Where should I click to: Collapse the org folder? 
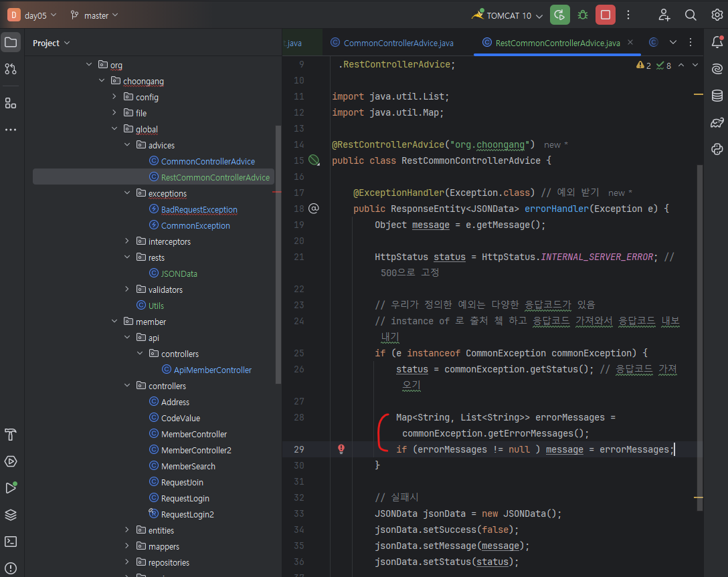(89, 64)
